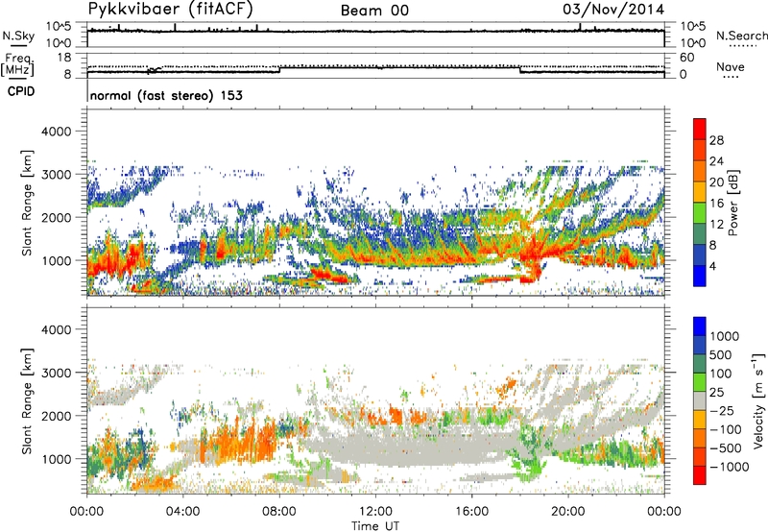Click the '4' tick on Power scale
The width and height of the screenshot is (768, 532).
click(x=712, y=266)
